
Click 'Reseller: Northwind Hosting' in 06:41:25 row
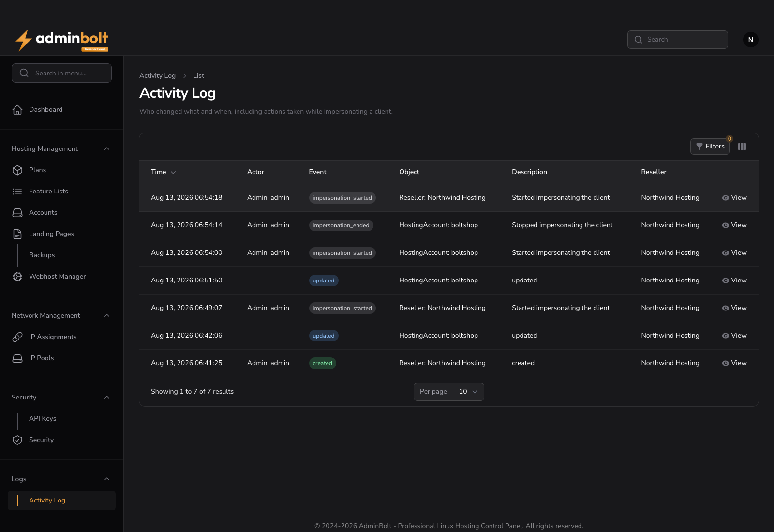(x=442, y=363)
